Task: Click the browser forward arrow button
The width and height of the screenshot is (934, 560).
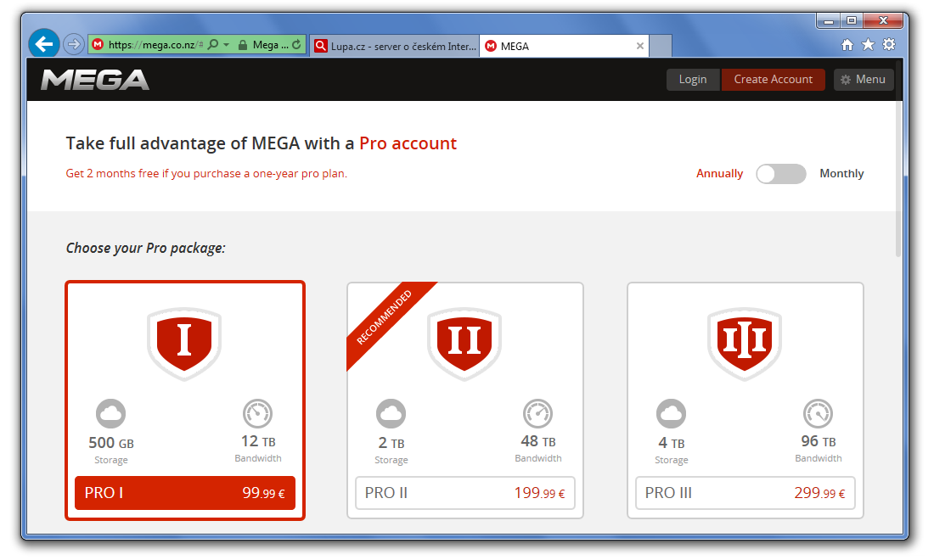Action: (x=74, y=44)
